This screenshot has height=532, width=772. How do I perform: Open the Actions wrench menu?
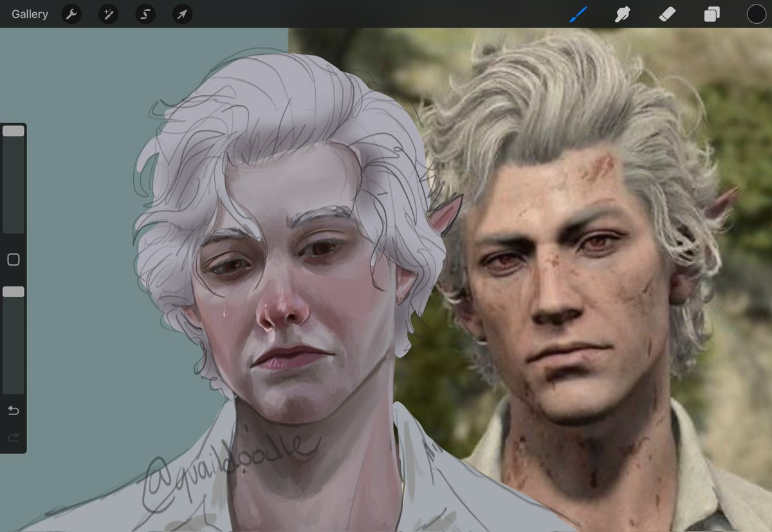[71, 14]
